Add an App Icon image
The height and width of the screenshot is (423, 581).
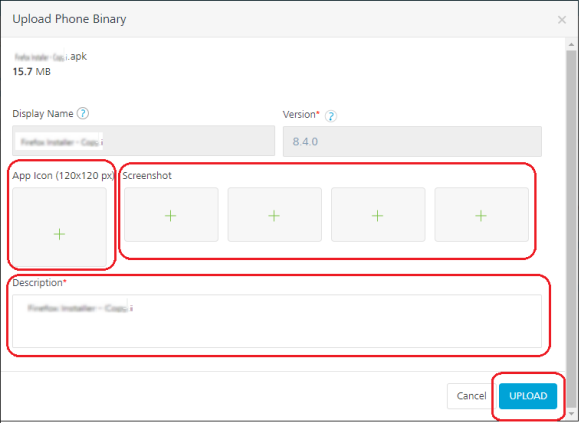pos(60,227)
